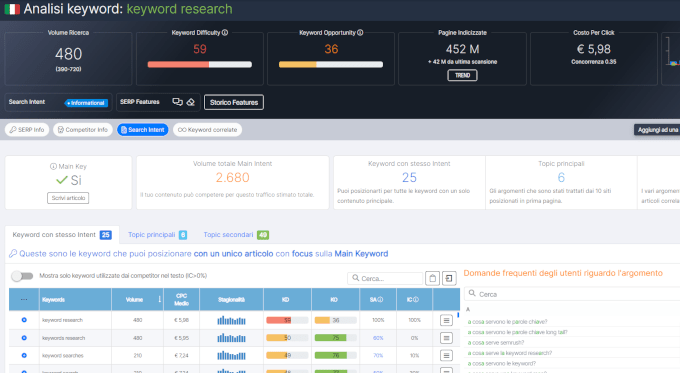Image resolution: width=680 pixels, height=373 pixels.
Task: Click the info icon beside Main Key
Action: 53,167
